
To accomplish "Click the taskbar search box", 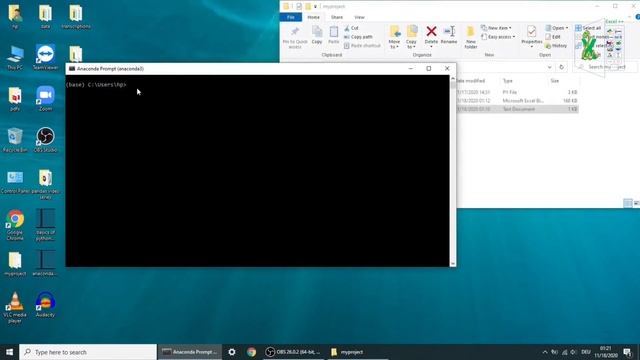I will [x=88, y=352].
